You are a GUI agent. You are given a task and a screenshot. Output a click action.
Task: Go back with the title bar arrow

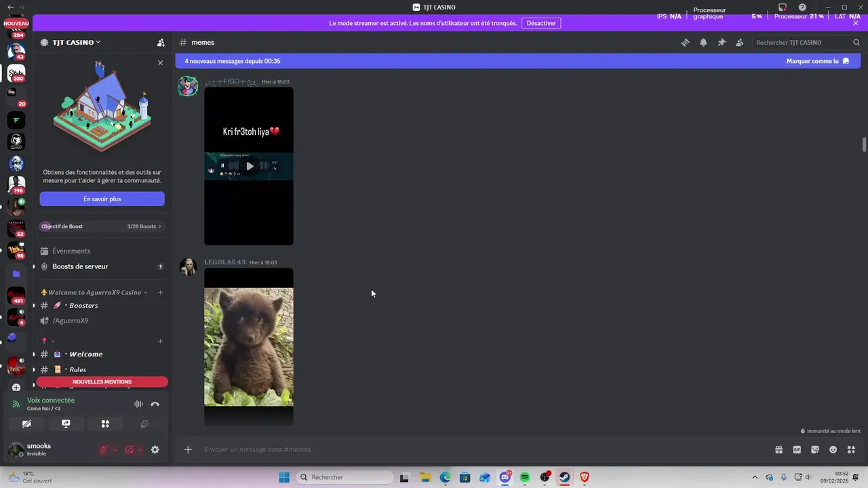click(x=9, y=7)
